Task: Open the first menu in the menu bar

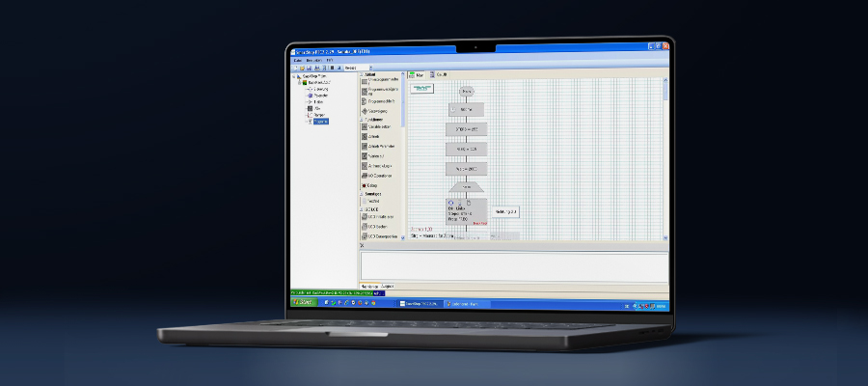Action: coord(298,60)
